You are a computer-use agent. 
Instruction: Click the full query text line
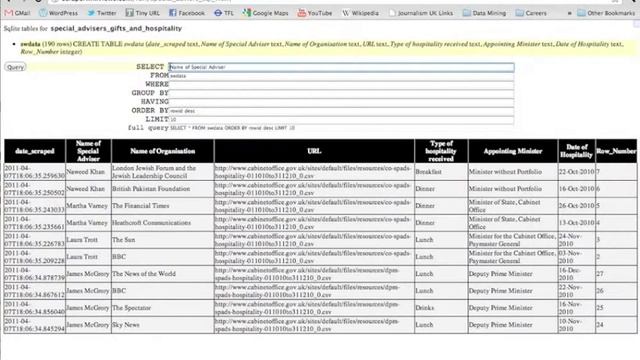(x=232, y=128)
